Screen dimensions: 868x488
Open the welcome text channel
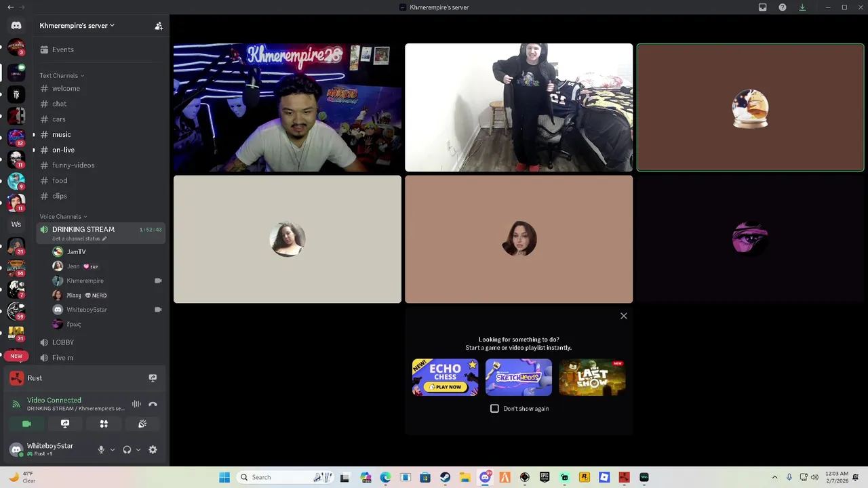point(100,88)
